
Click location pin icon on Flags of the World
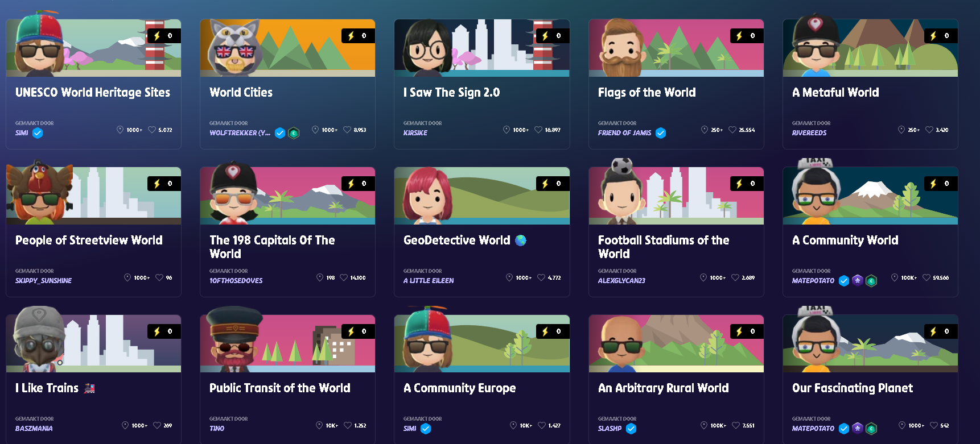(705, 130)
